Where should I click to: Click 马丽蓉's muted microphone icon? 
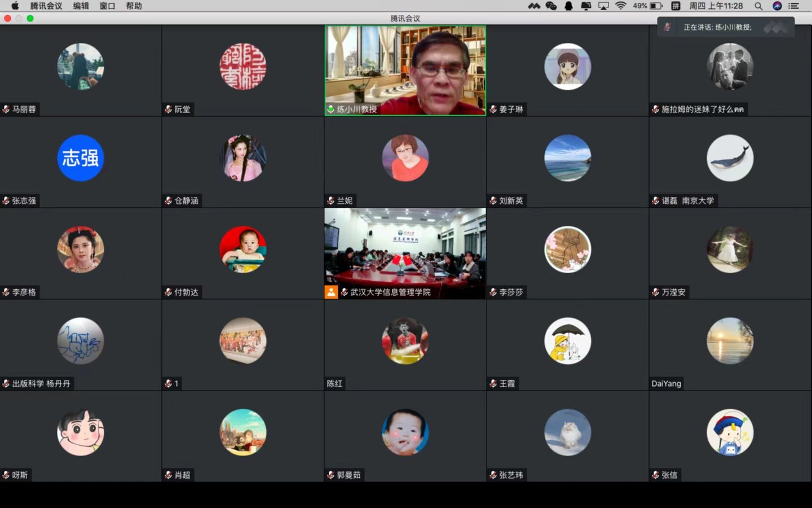point(6,109)
